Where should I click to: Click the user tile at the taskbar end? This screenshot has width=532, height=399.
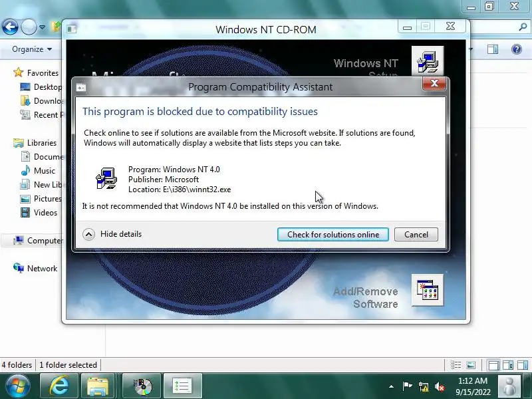[509, 386]
